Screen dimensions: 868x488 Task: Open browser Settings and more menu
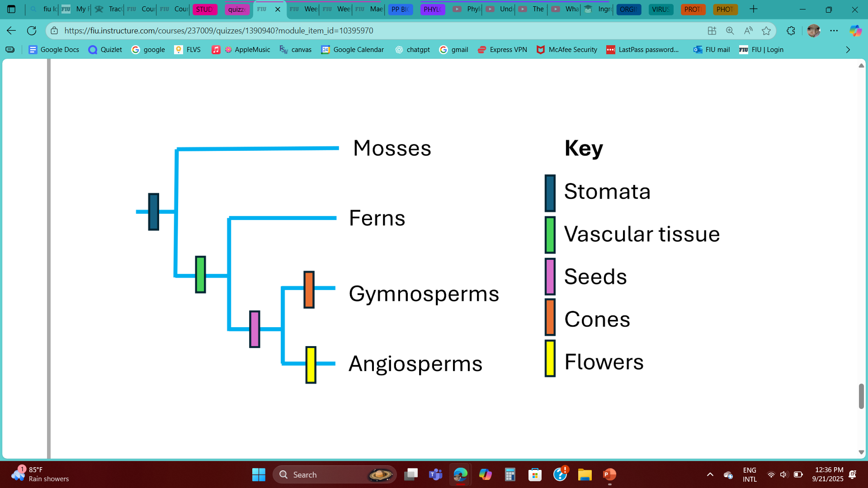(x=834, y=31)
